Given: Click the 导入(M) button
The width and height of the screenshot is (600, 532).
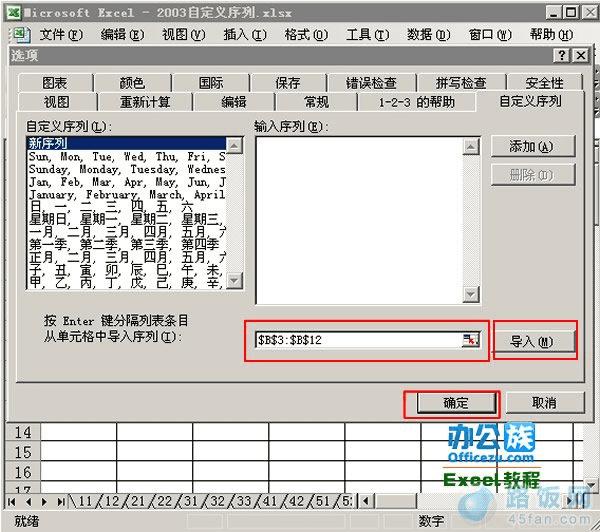Looking at the screenshot, I should [534, 341].
